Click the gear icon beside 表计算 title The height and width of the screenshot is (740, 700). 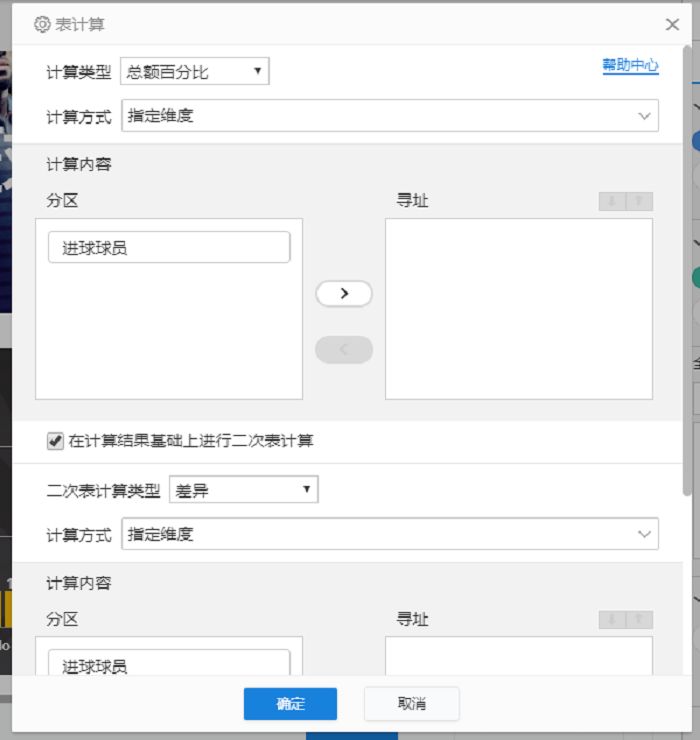[42, 24]
